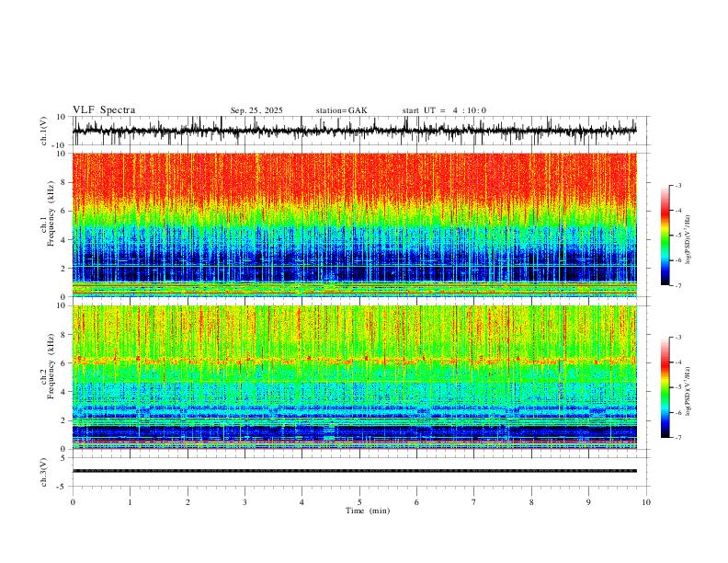Click the date 'Sep. 25, 2025'

click(x=256, y=110)
